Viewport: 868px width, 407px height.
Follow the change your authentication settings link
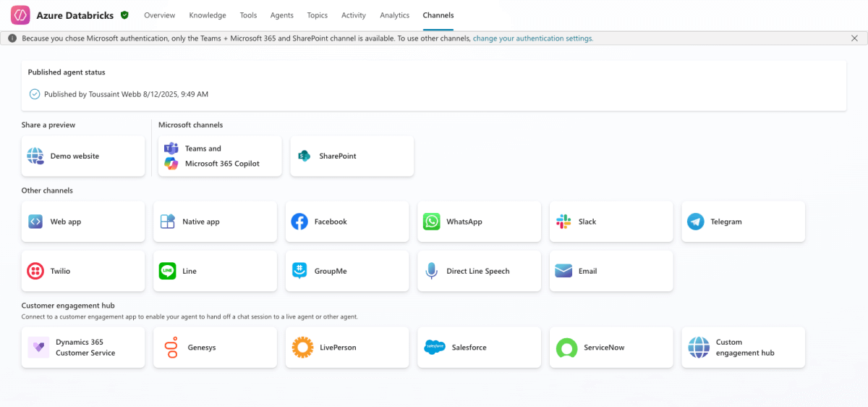coord(532,38)
